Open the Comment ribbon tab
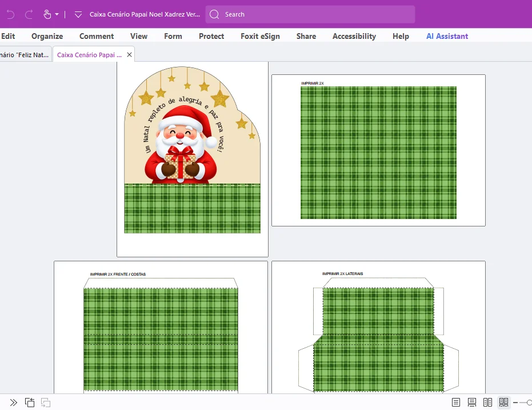This screenshot has width=532, height=410. [x=97, y=37]
